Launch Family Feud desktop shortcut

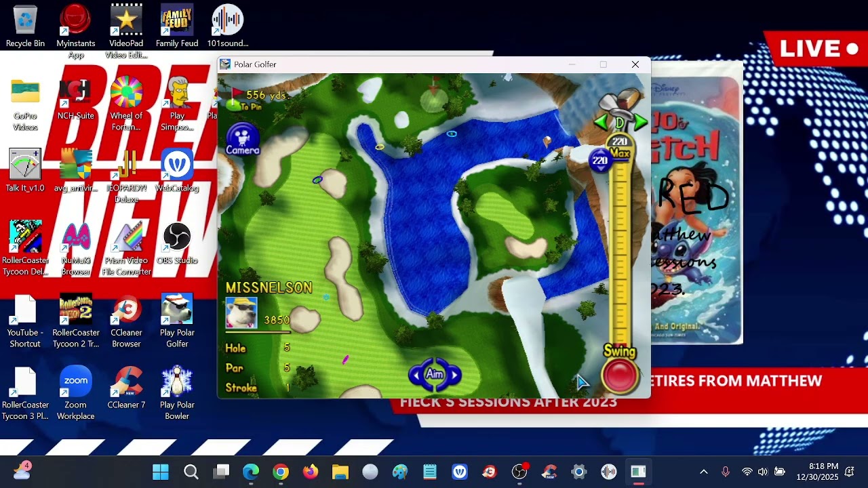point(177,27)
